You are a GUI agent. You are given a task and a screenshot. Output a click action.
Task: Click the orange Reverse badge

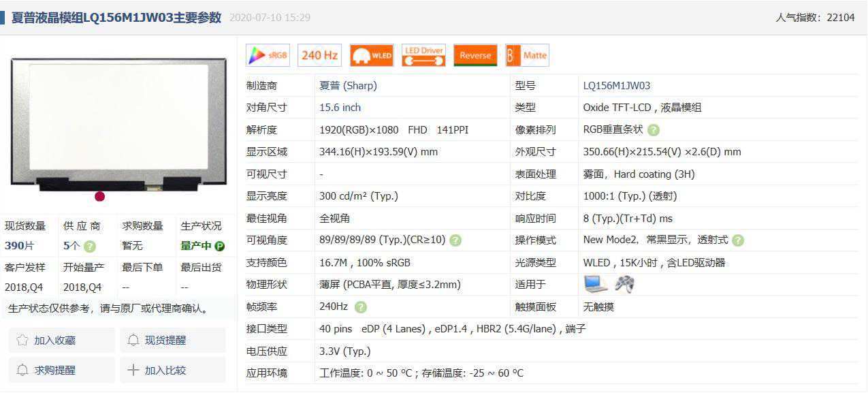click(x=475, y=56)
